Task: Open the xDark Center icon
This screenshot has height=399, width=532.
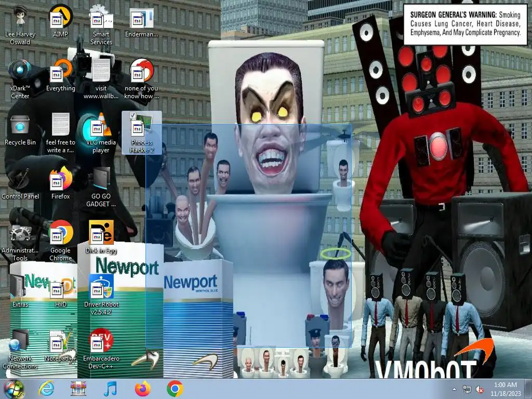Action: [20, 79]
